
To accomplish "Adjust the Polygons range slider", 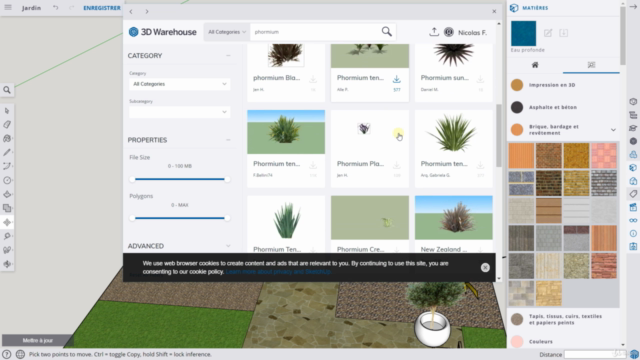I will (x=180, y=218).
